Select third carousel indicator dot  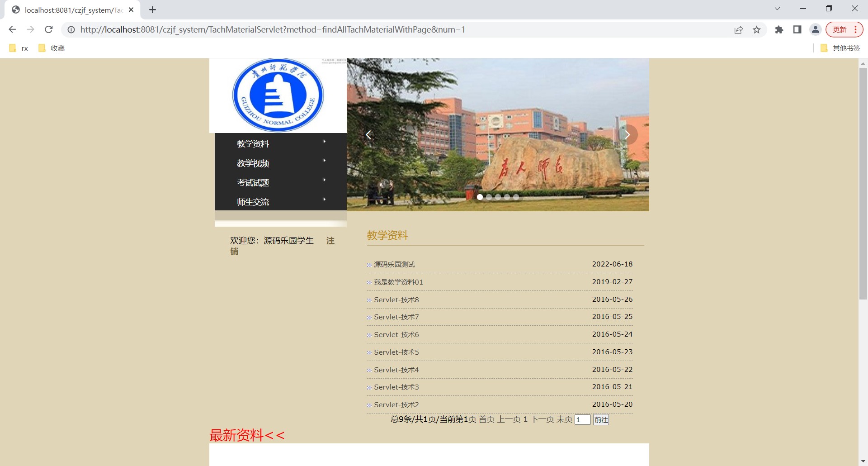(x=498, y=197)
